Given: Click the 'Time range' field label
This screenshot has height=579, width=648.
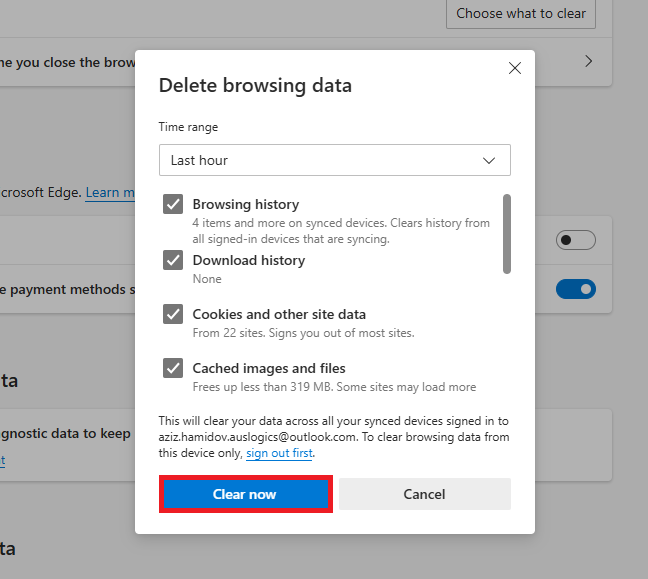Looking at the screenshot, I should coord(188,128).
